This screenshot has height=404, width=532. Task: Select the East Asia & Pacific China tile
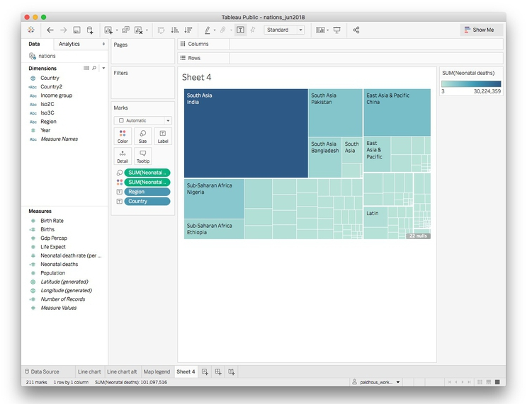click(x=397, y=112)
